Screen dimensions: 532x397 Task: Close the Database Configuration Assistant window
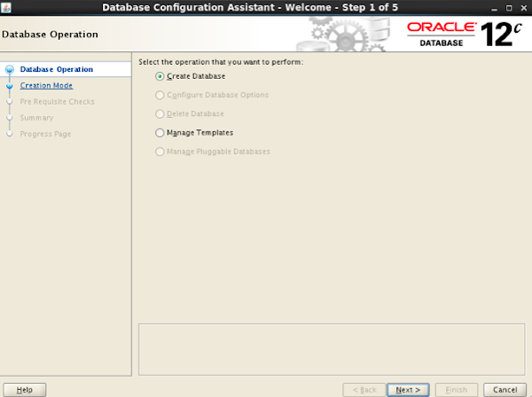click(x=524, y=8)
